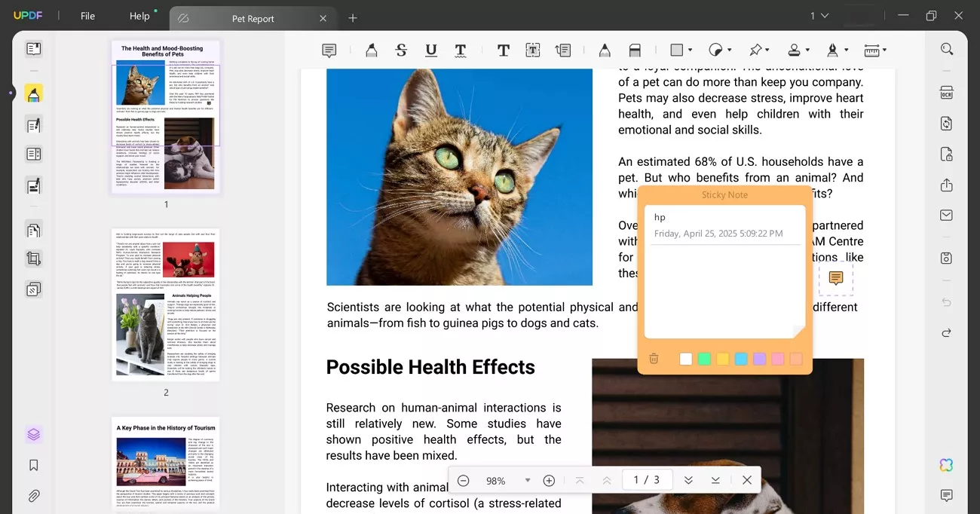Open the attachments paperclip panel

(x=33, y=496)
